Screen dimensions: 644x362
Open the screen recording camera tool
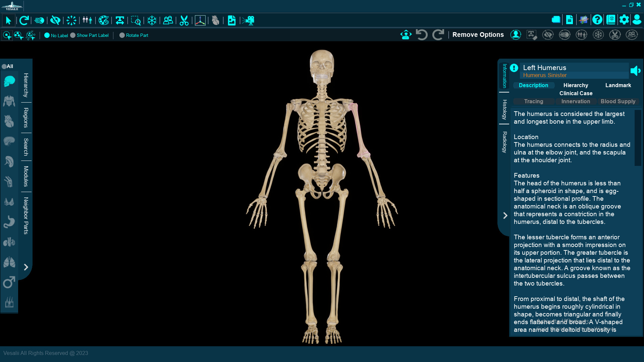pyautogui.click(x=249, y=20)
